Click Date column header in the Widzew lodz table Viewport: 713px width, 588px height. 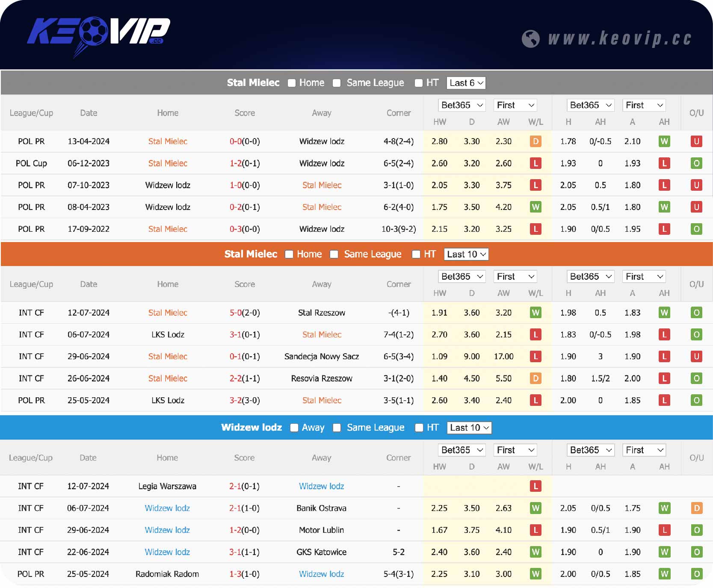(x=88, y=458)
